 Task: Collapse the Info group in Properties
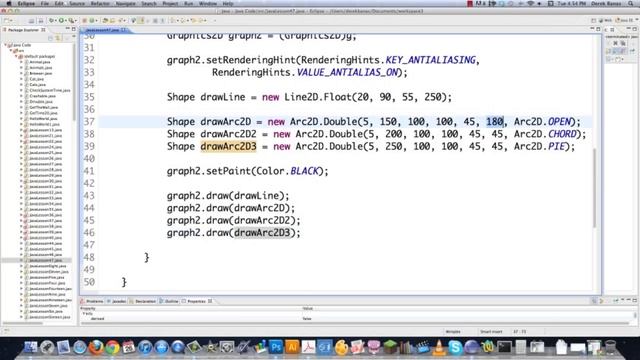coord(84,313)
